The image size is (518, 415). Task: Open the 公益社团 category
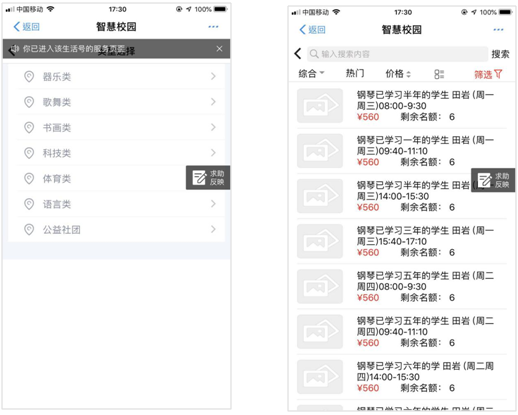click(120, 229)
